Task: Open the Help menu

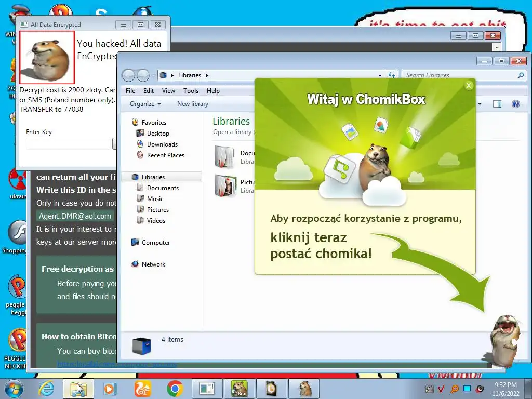Action: point(213,91)
